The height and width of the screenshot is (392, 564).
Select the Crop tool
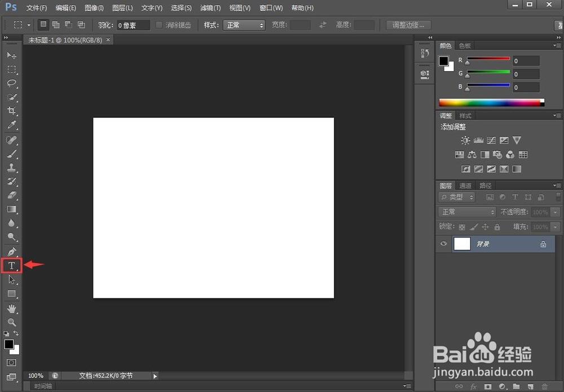[x=11, y=111]
